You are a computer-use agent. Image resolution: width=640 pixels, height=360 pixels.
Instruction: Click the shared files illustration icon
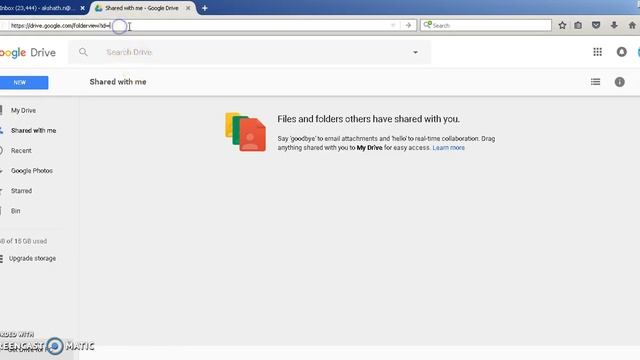[x=245, y=132]
